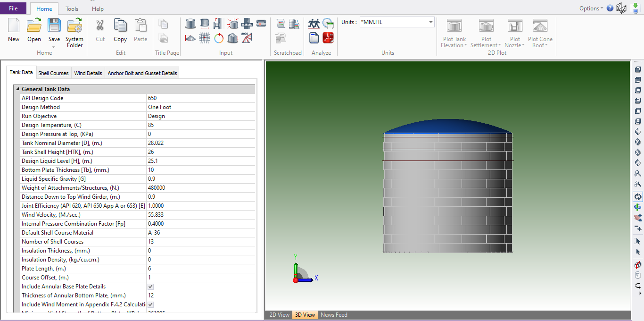The image size is (644, 321).
Task: Open the Options dropdown menu
Action: tap(591, 8)
